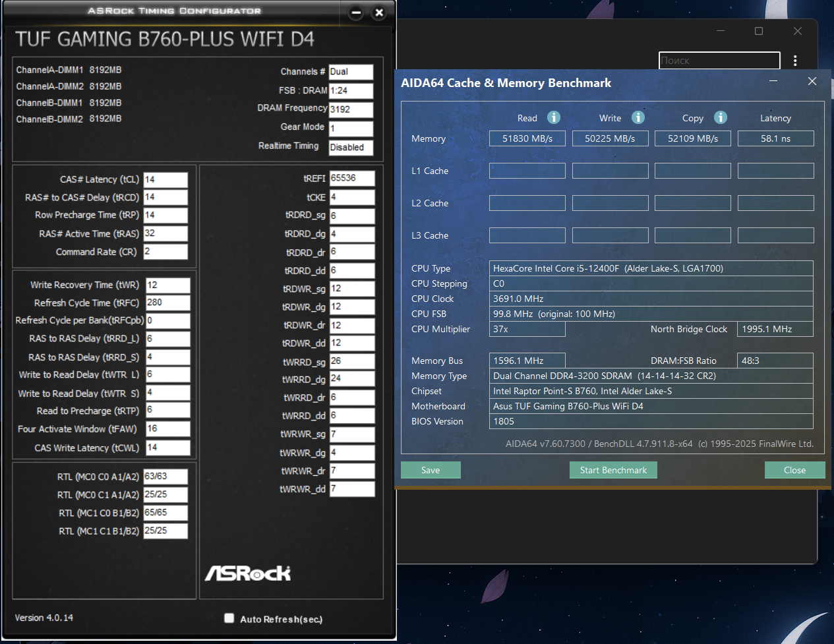This screenshot has height=644, width=834.
Task: Click the Write info icon in AIDA64
Action: coord(638,117)
